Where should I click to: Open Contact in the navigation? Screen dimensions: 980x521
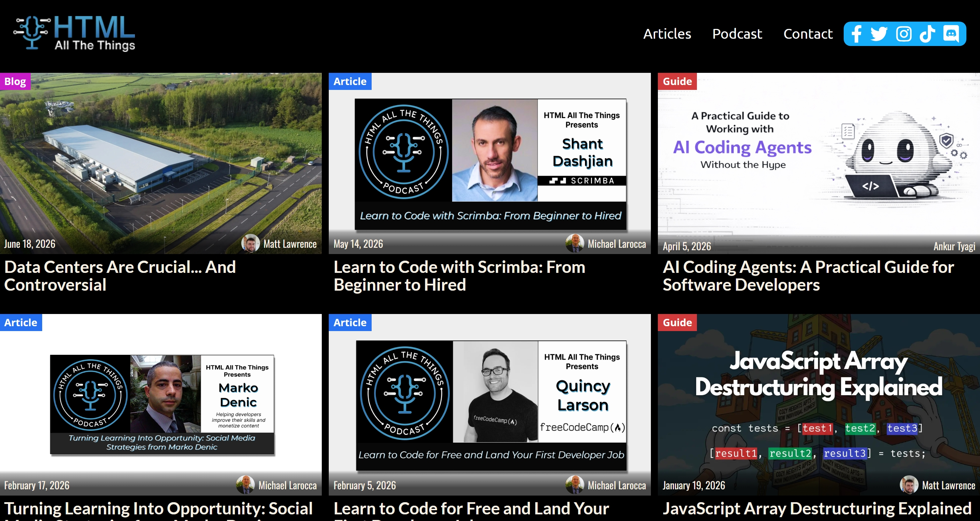(x=808, y=34)
